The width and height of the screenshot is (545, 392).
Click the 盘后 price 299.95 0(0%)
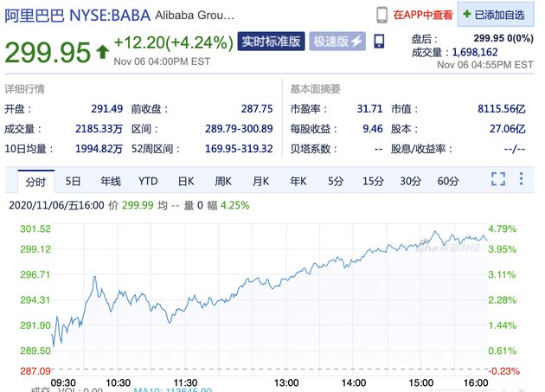[503, 38]
